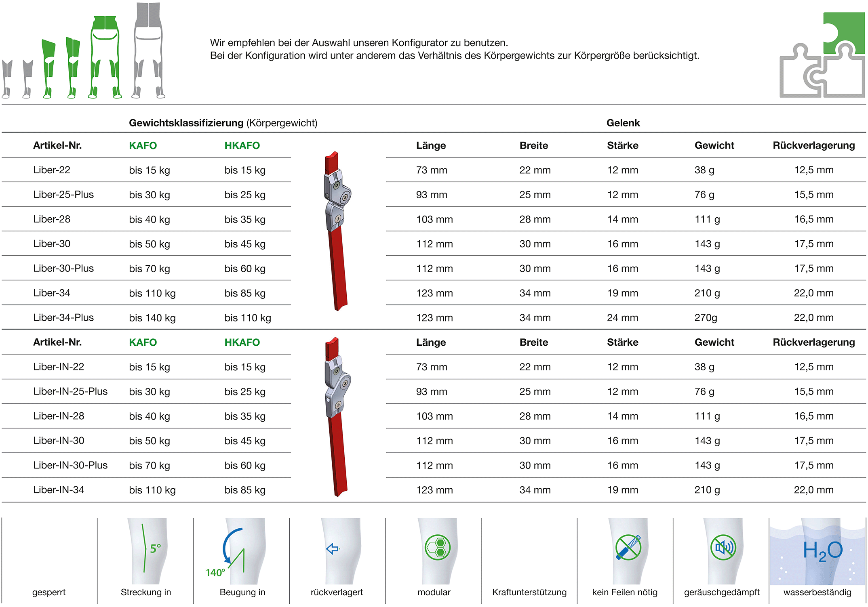
Task: Click the gray full-body orthosis silhouette
Action: coord(148,50)
